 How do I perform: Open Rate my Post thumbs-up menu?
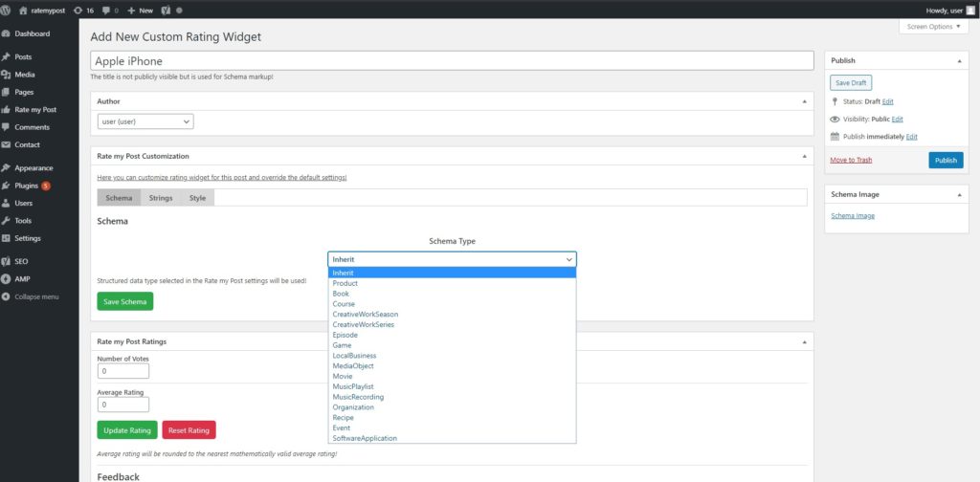click(x=7, y=109)
